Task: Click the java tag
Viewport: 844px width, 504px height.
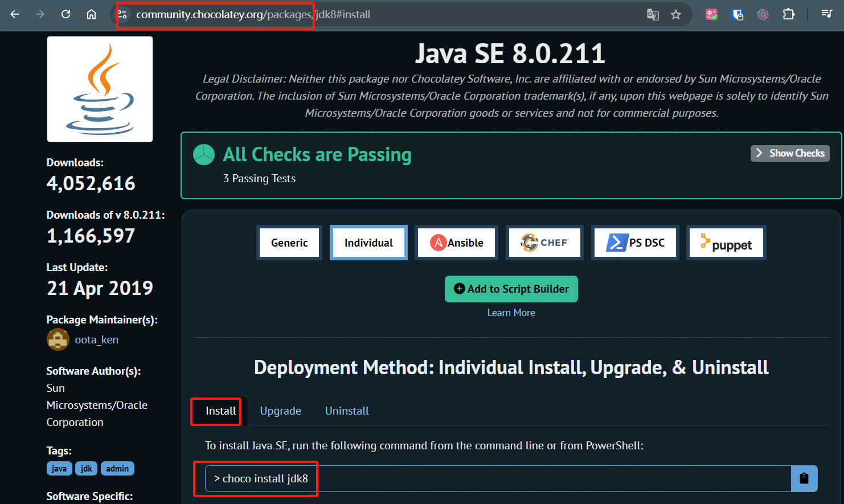Action: [x=59, y=468]
